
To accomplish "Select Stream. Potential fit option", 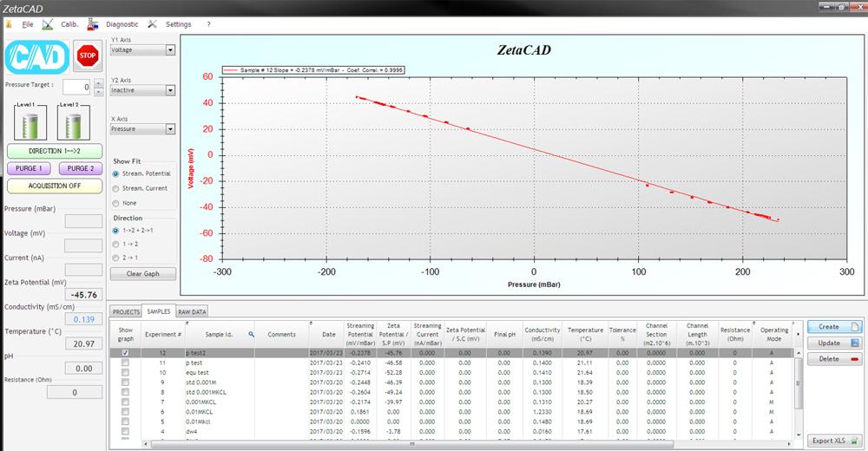I will click(x=115, y=173).
